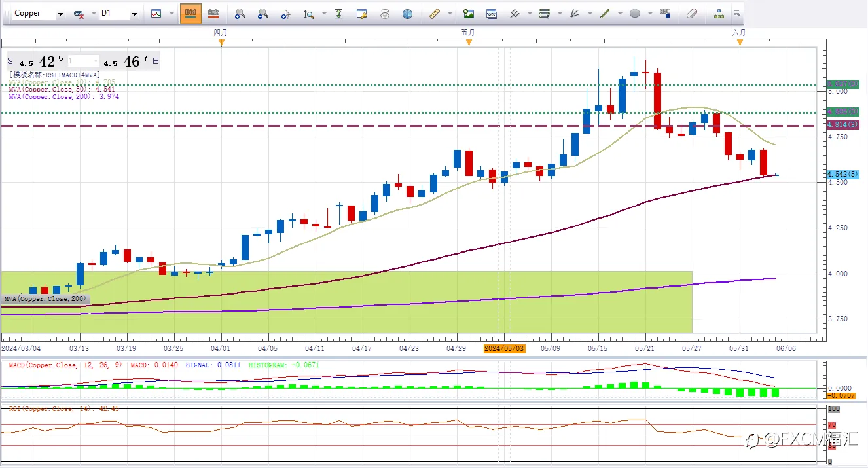Expand the pitchfork tool dropdown arrow
This screenshot has height=468, width=868.
click(x=529, y=14)
